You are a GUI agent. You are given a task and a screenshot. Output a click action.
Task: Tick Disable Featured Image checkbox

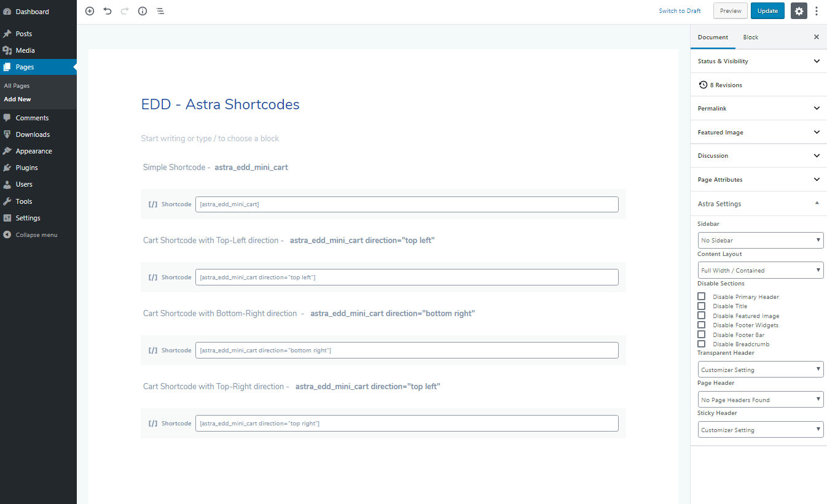(701, 316)
